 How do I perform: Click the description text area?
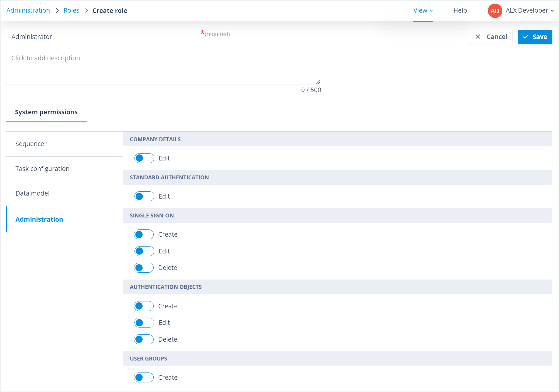(164, 68)
